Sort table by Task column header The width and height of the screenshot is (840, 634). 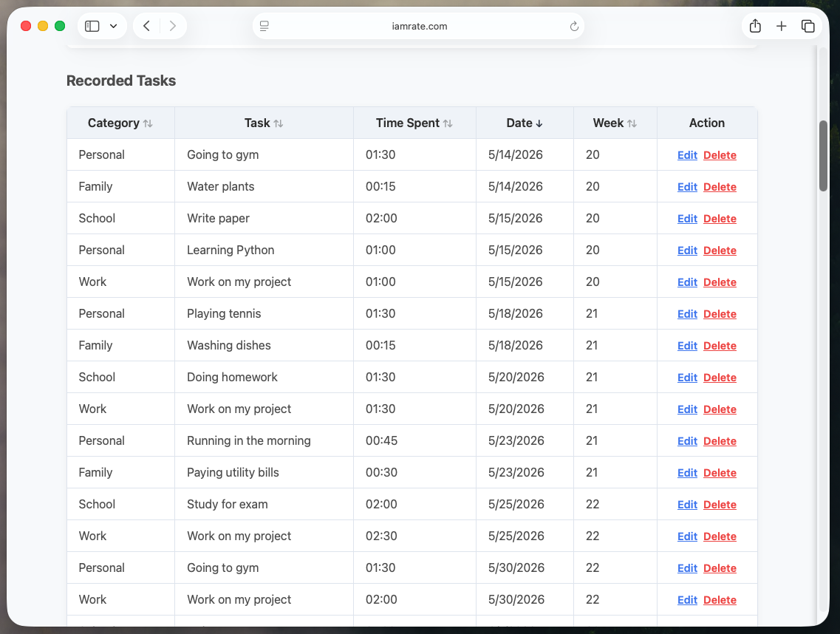[x=264, y=123]
